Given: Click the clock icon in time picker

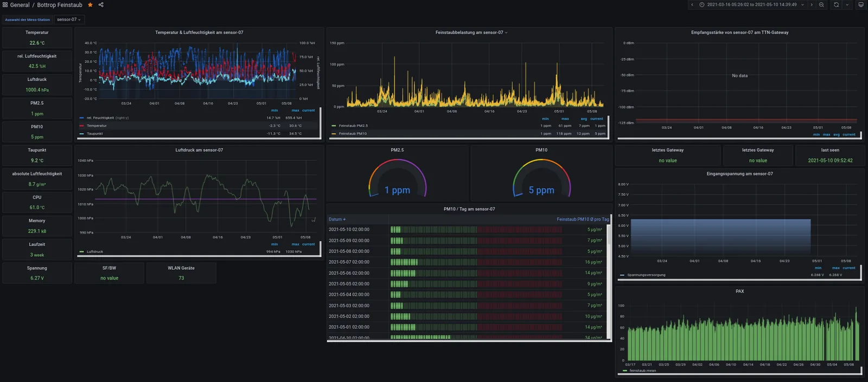Looking at the screenshot, I should point(701,5).
